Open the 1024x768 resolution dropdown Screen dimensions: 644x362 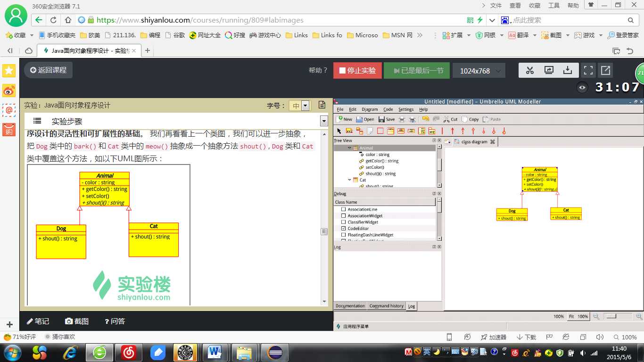coord(479,71)
